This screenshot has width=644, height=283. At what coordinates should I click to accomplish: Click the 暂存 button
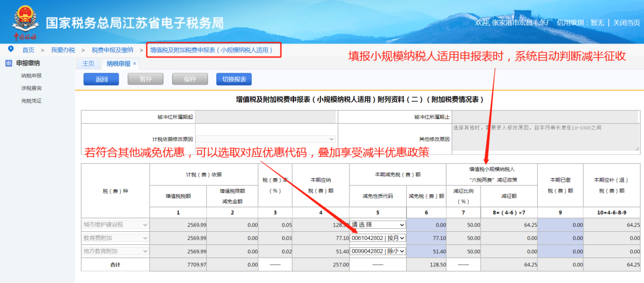(x=145, y=79)
